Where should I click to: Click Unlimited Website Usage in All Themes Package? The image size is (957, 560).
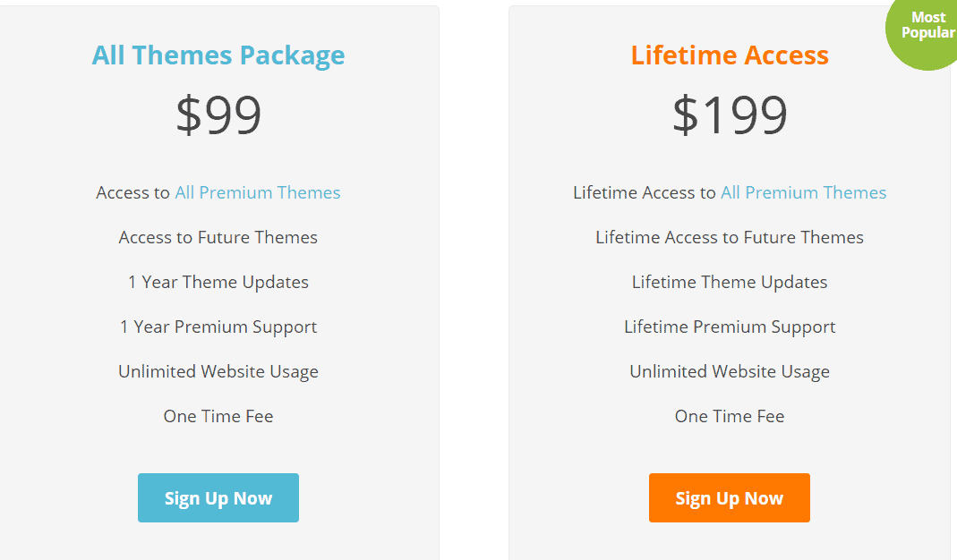pyautogui.click(x=218, y=371)
